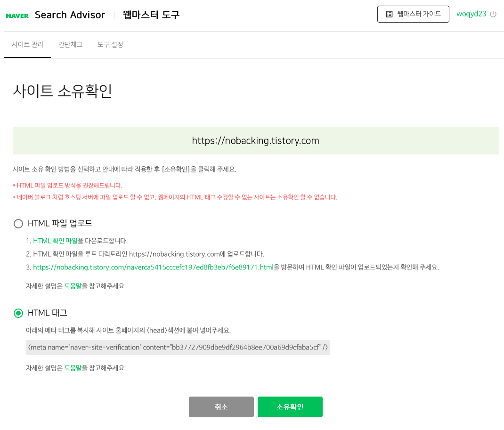Click the 사이트 소유확인 page heading
The height and width of the screenshot is (430, 504).
pos(62,90)
